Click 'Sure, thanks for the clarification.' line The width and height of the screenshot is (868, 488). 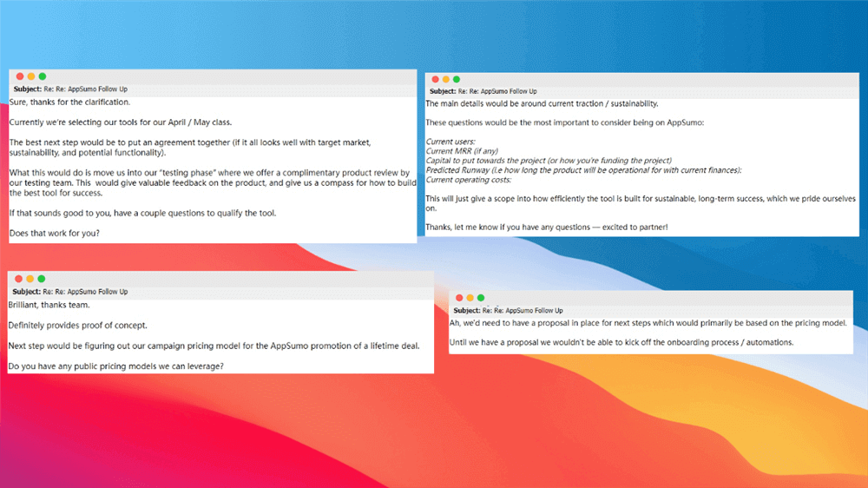point(69,102)
